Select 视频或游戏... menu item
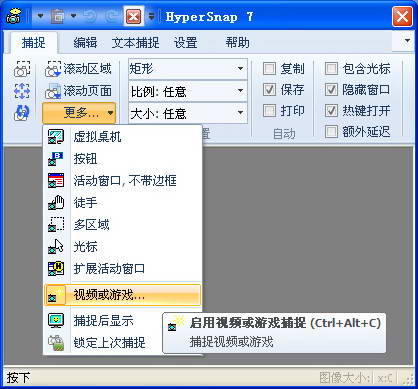Image resolution: width=418 pixels, height=389 pixels. tap(123, 295)
